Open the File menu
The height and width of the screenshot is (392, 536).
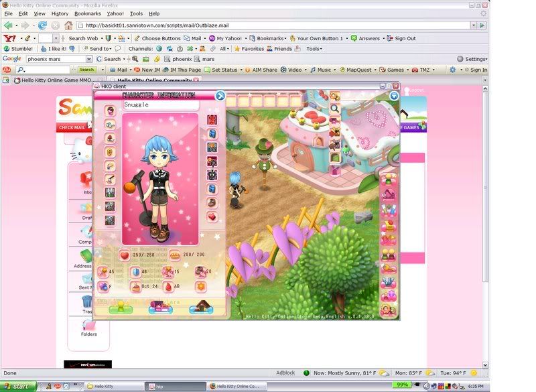pos(8,13)
